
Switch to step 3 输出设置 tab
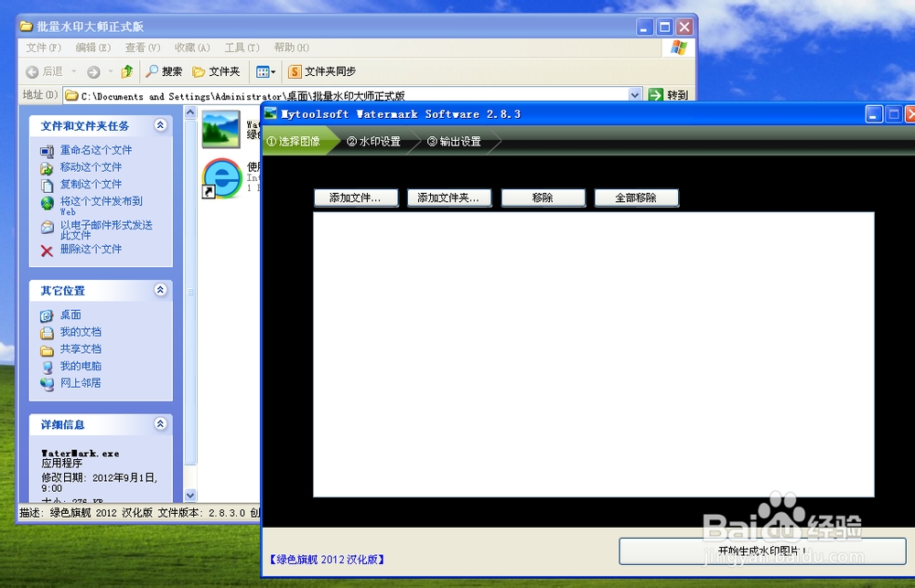coord(454,141)
